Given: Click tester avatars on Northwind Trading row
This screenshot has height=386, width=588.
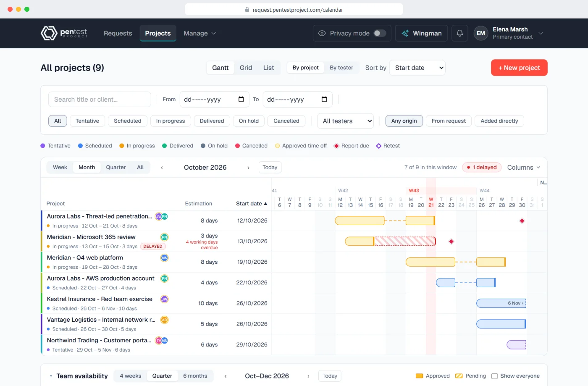Looking at the screenshot, I should 162,341.
